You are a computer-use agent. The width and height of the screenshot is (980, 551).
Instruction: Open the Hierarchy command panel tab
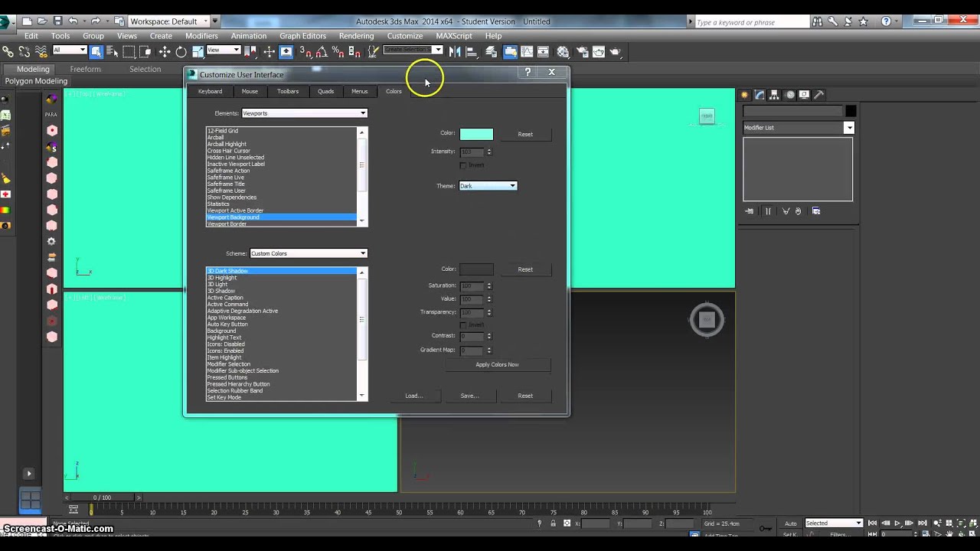[x=775, y=95]
